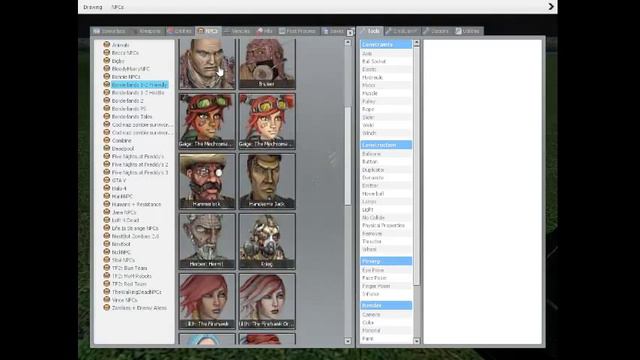Spawn the Krieg NPC

(x=267, y=241)
